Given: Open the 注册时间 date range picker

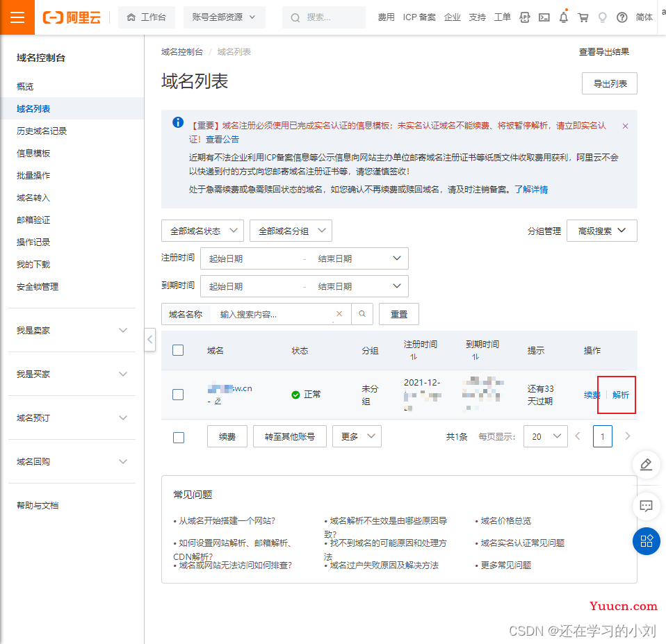Looking at the screenshot, I should point(304,258).
